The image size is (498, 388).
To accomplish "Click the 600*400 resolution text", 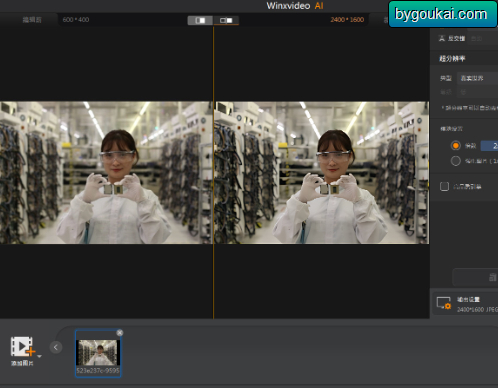I will tap(76, 20).
